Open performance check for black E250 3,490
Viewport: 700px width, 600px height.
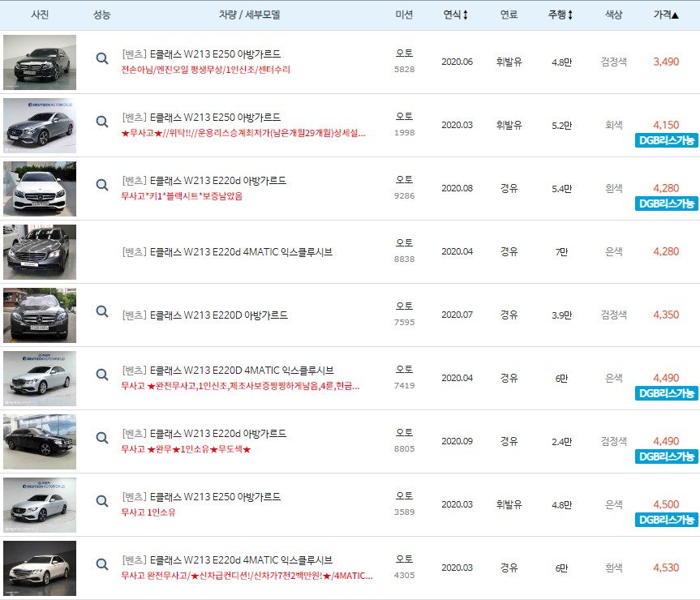101,58
